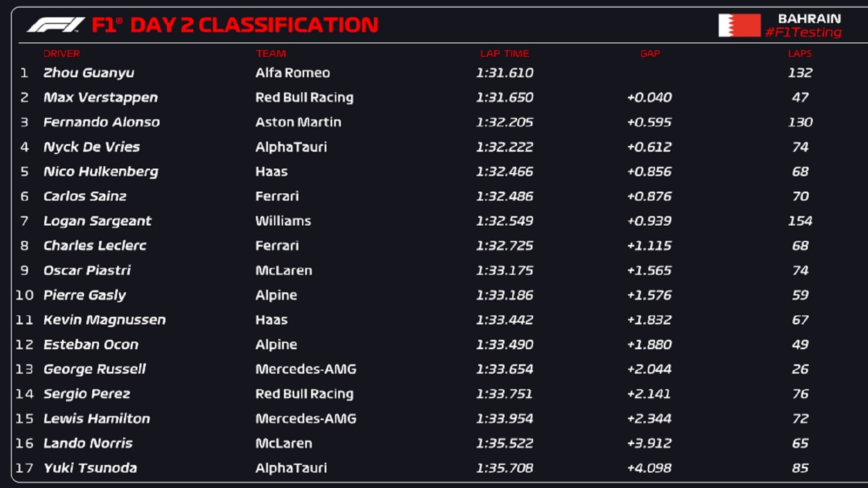The width and height of the screenshot is (868, 488).
Task: Click the Bahrain flag icon
Action: (x=739, y=25)
